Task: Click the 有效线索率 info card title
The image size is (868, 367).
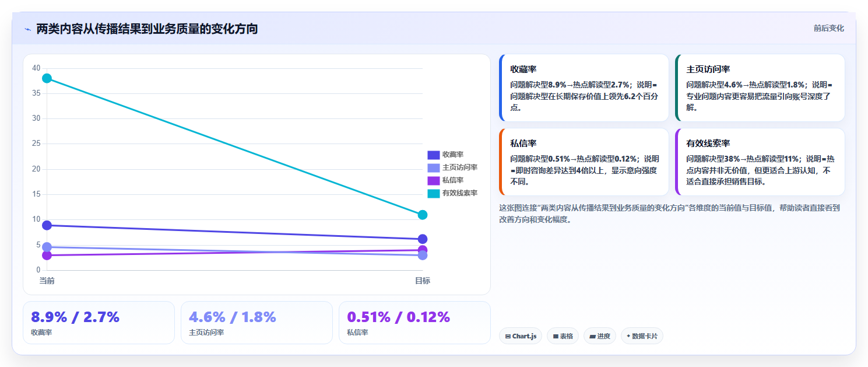Action: pyautogui.click(x=708, y=144)
